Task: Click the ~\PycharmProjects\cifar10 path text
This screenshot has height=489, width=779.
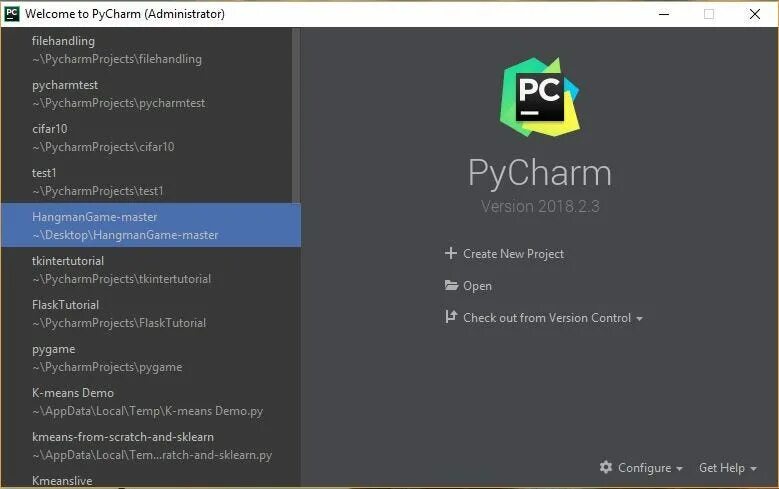Action: [x=103, y=147]
